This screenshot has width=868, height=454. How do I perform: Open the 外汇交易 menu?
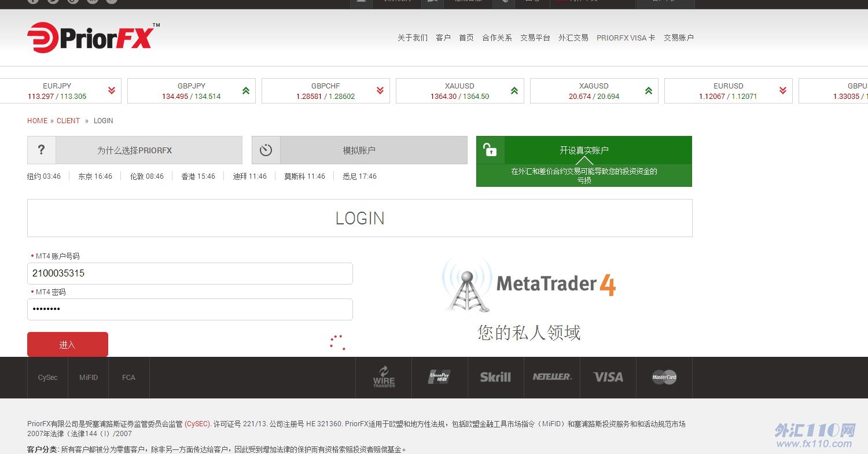[573, 38]
